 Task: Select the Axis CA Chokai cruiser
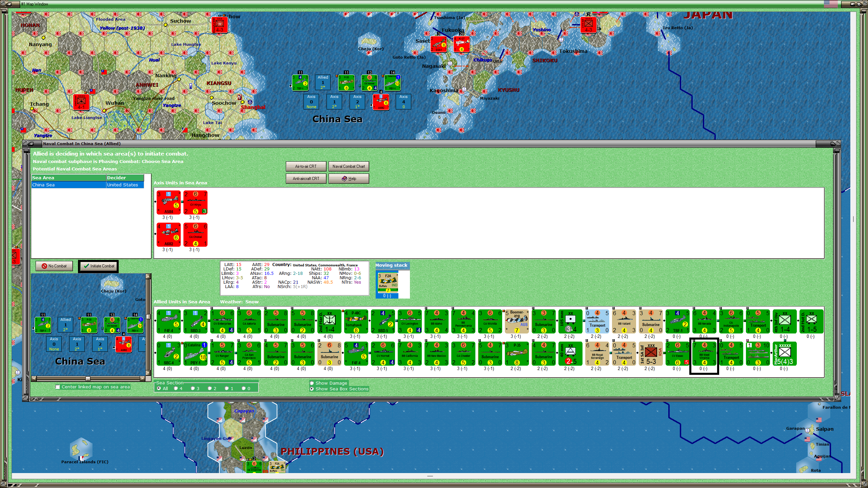coord(195,235)
